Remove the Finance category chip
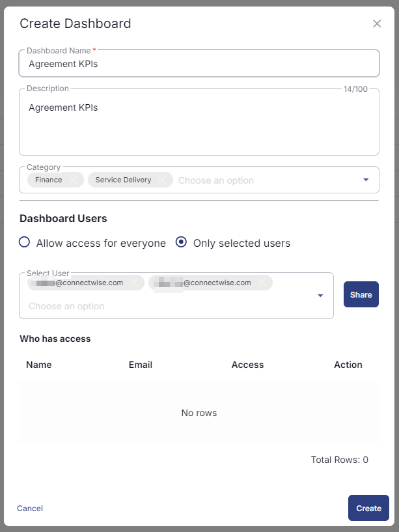 point(74,180)
